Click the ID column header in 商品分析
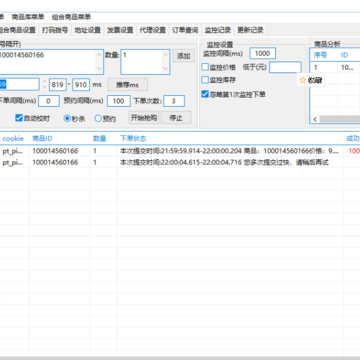The image size is (360, 360). click(344, 55)
